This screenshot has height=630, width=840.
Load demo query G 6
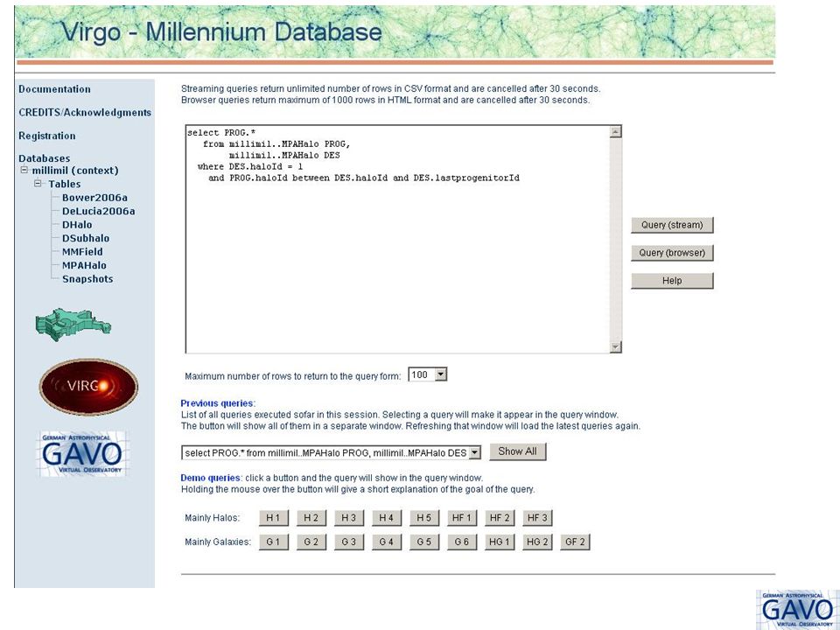tap(462, 542)
